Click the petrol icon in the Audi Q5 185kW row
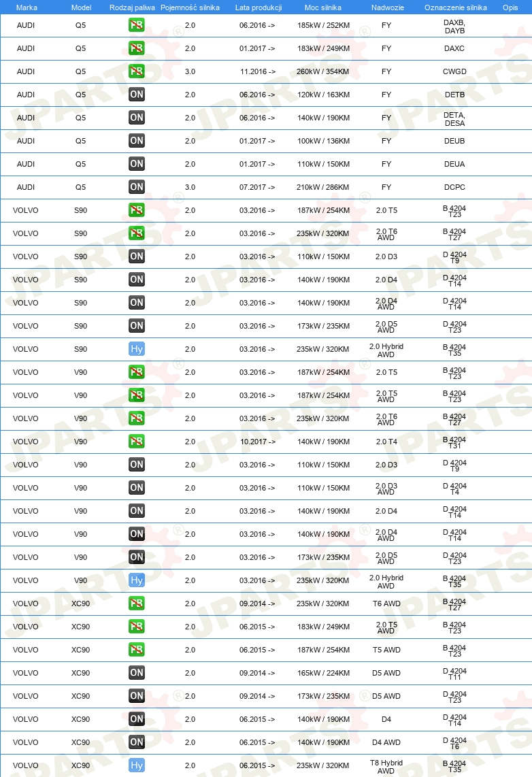The image size is (532, 777). click(x=137, y=25)
